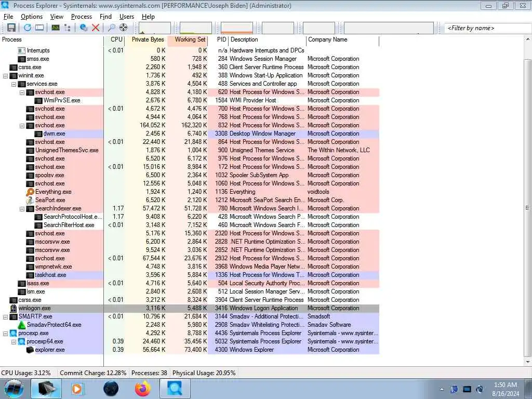Screen dimensions: 532x399
Task: Click 'Commit Charge: 12.28%' in status bar
Action: click(x=93, y=373)
